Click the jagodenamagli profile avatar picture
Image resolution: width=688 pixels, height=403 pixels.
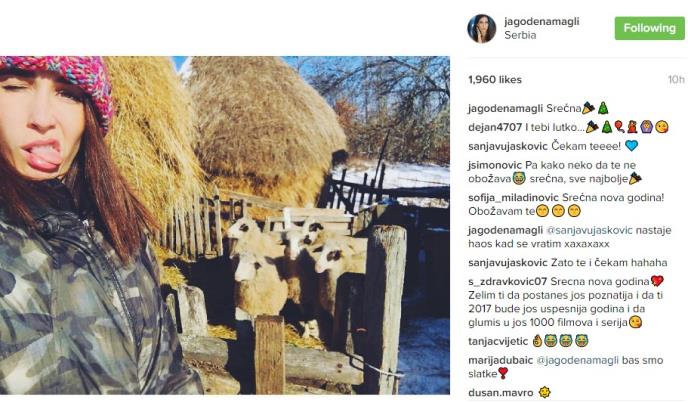pyautogui.click(x=481, y=28)
